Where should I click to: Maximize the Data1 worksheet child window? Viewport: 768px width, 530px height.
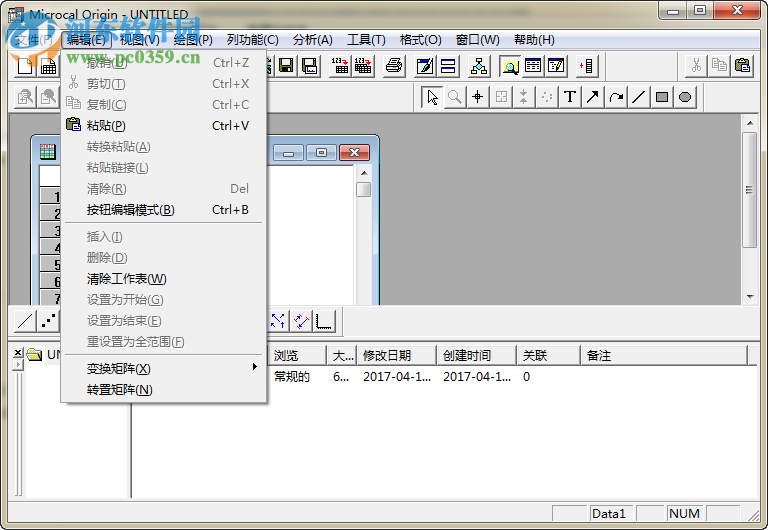pos(321,153)
